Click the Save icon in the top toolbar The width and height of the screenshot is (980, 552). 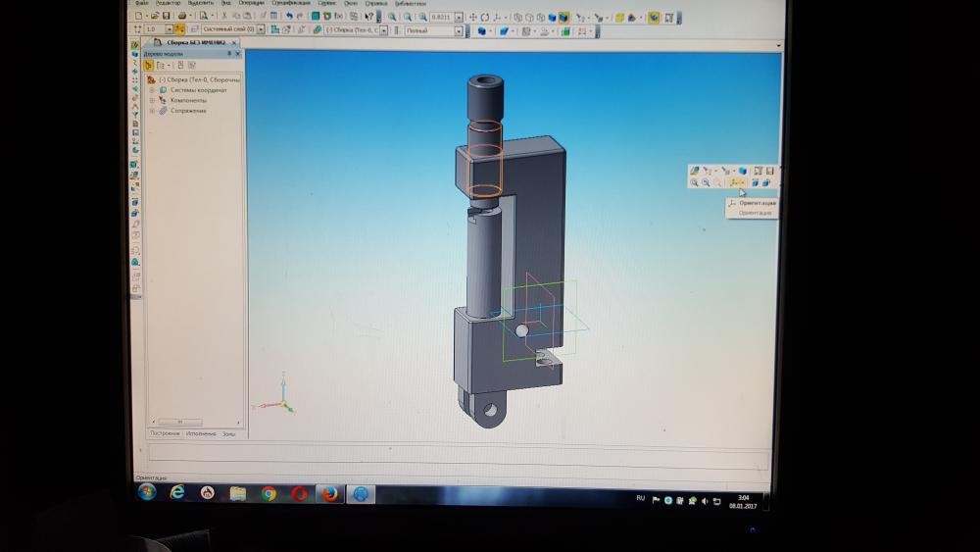[x=166, y=16]
